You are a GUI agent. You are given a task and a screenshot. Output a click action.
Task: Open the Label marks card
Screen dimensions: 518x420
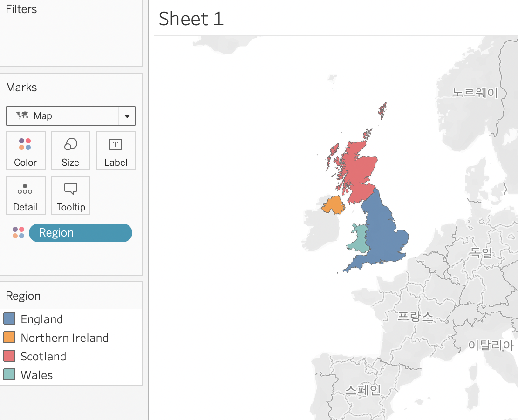point(116,151)
